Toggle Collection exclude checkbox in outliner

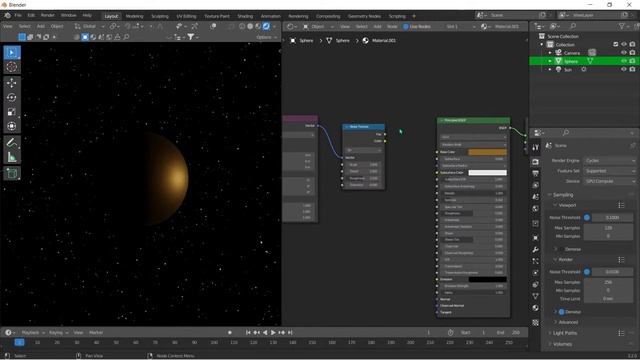coord(616,44)
